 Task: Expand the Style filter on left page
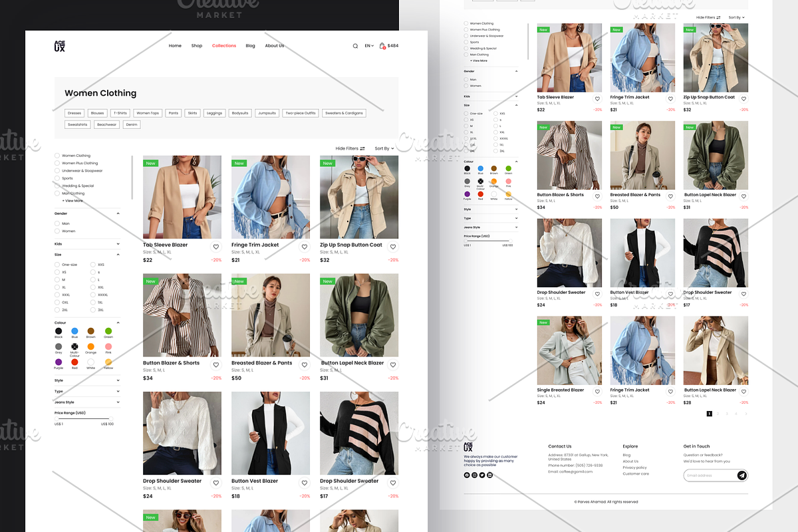click(118, 380)
